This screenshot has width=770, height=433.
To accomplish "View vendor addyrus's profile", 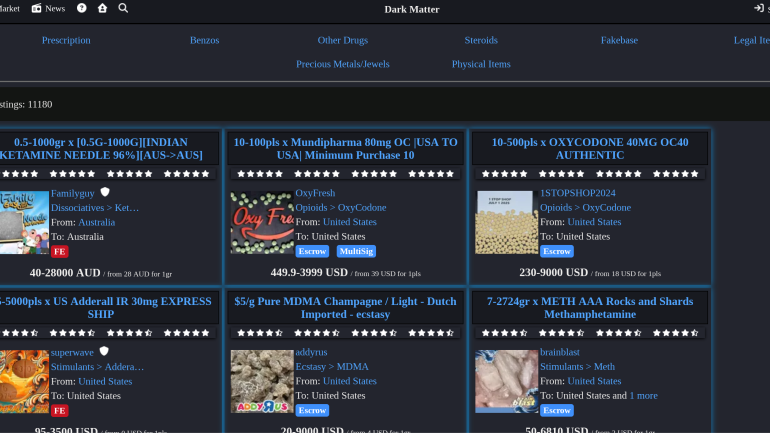I will pos(311,352).
